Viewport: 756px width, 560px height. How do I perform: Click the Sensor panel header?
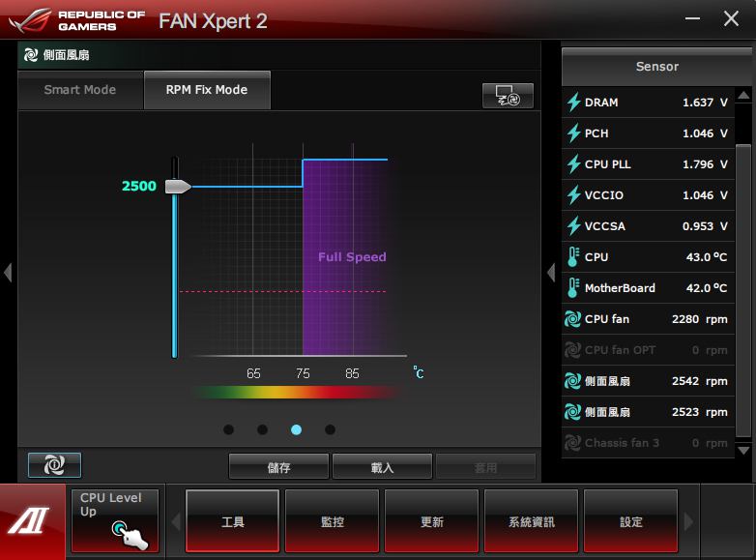[x=656, y=67]
